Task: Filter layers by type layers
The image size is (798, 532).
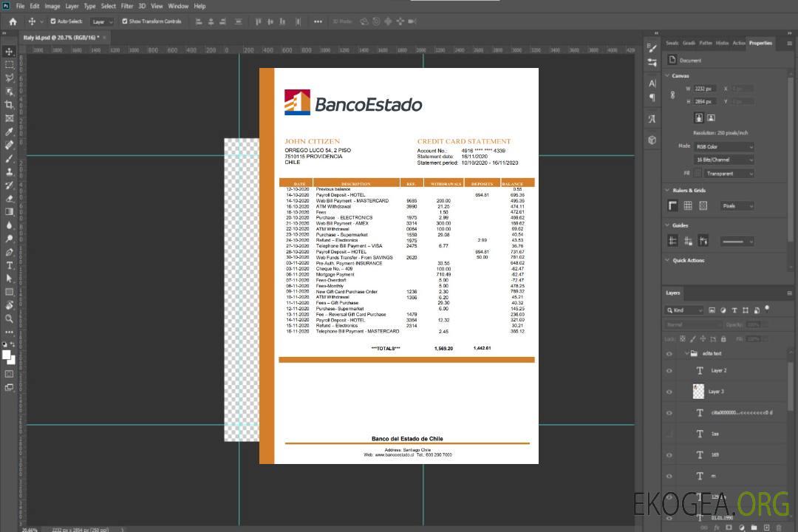Action: 734,310
